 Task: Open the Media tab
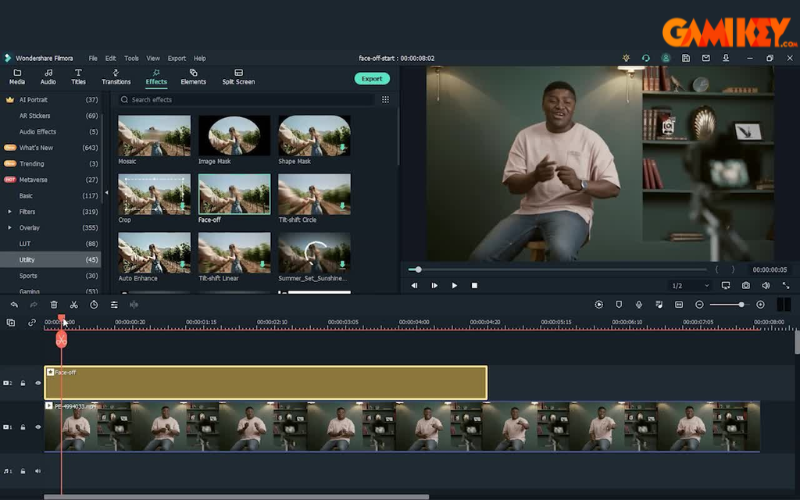click(x=17, y=77)
